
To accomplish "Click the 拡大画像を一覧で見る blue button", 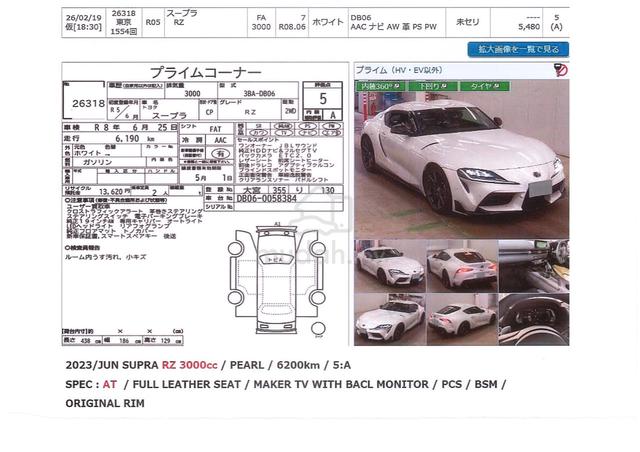I will pos(518,49).
